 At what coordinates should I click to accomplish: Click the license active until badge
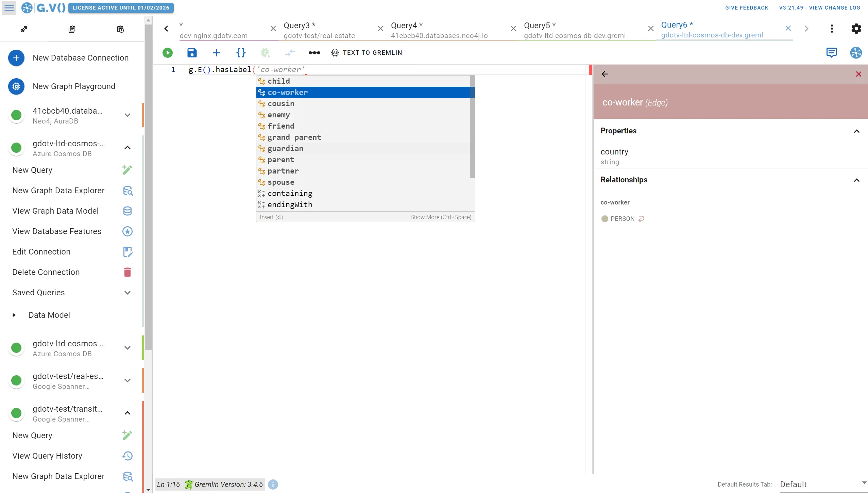coord(121,7)
